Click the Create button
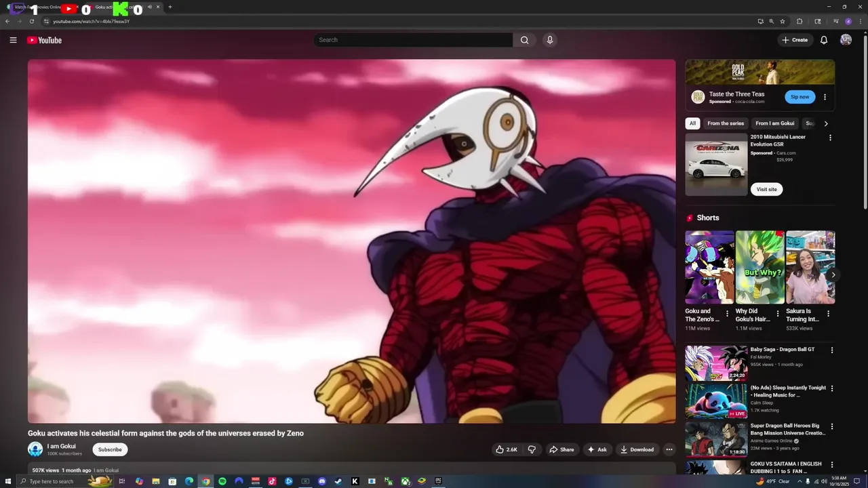The image size is (868, 488). pos(795,40)
